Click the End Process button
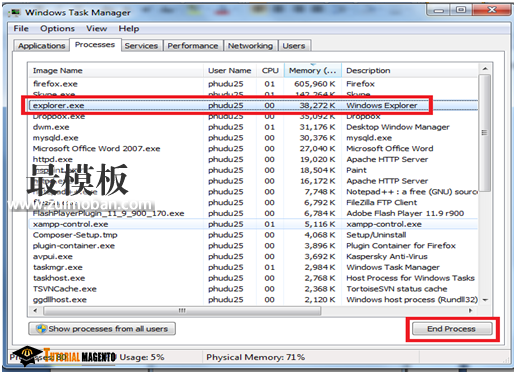 [452, 329]
